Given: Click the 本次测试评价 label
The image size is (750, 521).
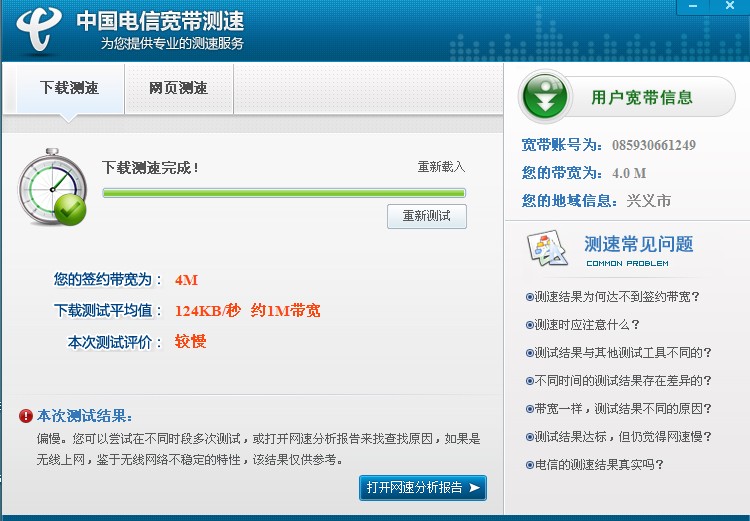Looking at the screenshot, I should point(115,342).
